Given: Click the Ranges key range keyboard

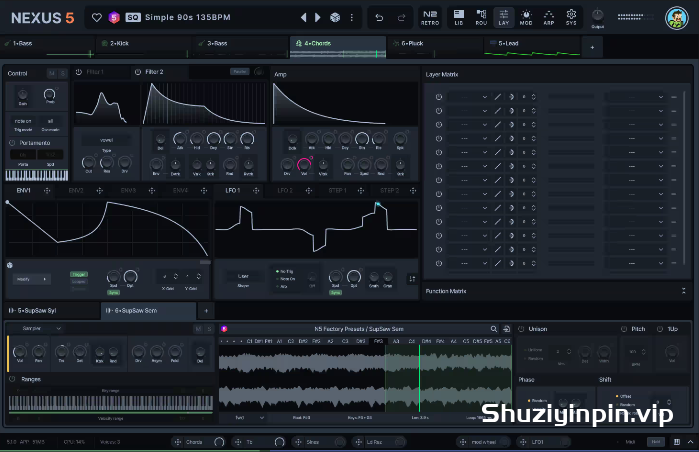Looking at the screenshot, I should point(111,403).
